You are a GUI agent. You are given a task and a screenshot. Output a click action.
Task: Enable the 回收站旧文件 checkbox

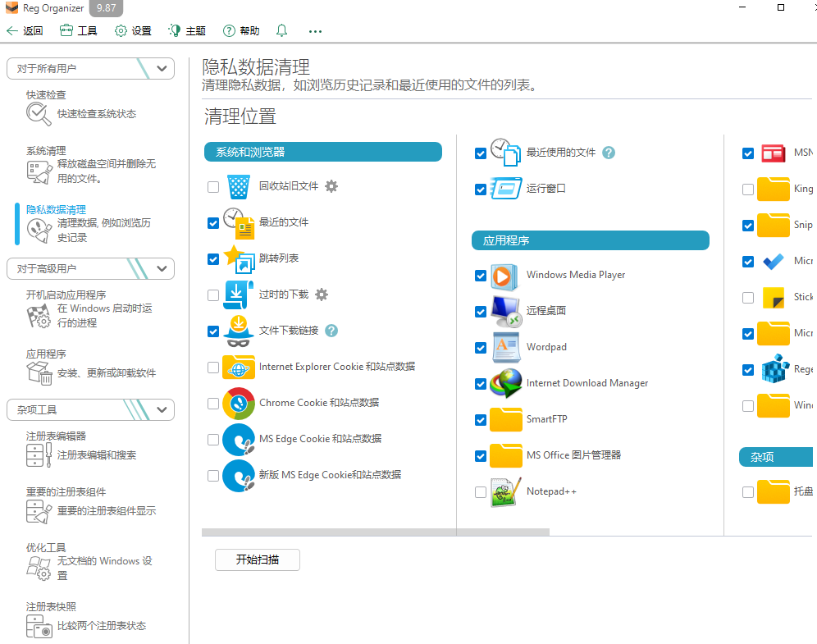pyautogui.click(x=213, y=187)
